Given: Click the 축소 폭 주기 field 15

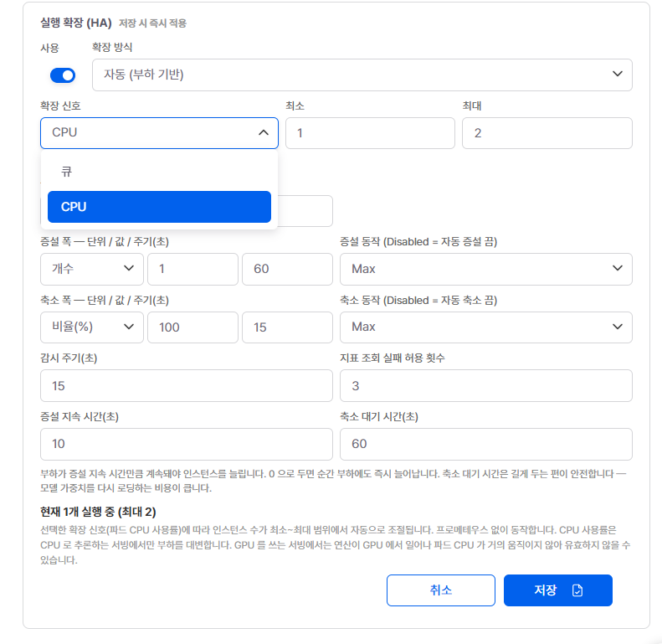Looking at the screenshot, I should coord(287,327).
